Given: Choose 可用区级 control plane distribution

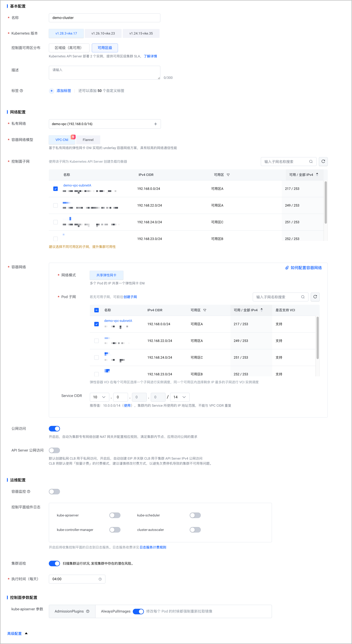Looking at the screenshot, I should 105,48.
